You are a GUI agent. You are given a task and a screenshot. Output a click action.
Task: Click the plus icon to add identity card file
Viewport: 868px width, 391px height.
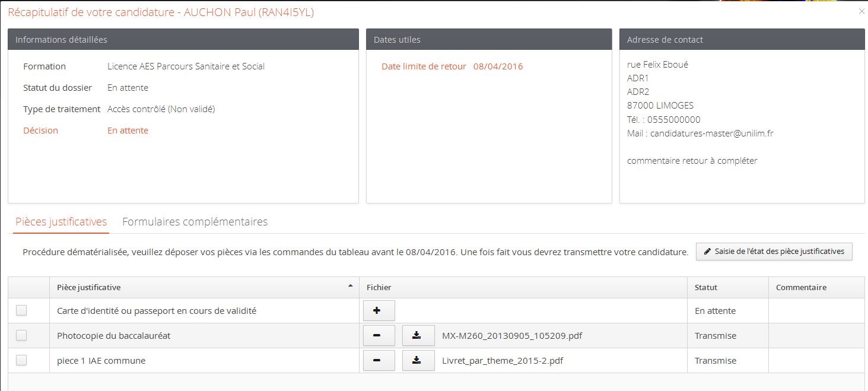click(379, 311)
